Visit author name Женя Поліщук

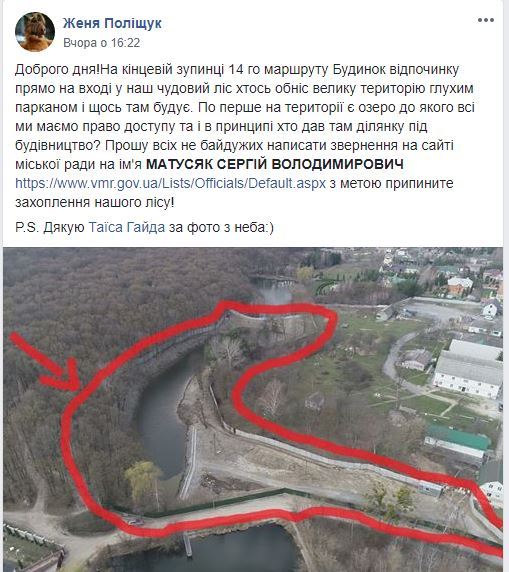click(x=112, y=23)
